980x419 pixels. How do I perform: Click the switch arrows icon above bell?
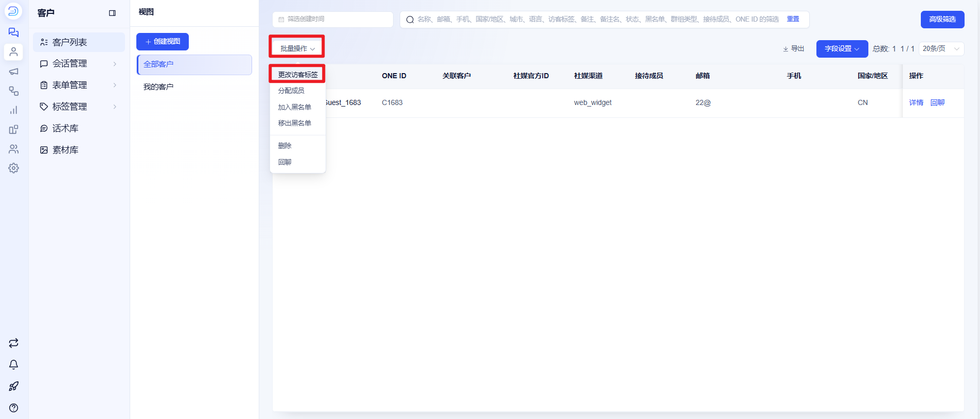tap(14, 343)
